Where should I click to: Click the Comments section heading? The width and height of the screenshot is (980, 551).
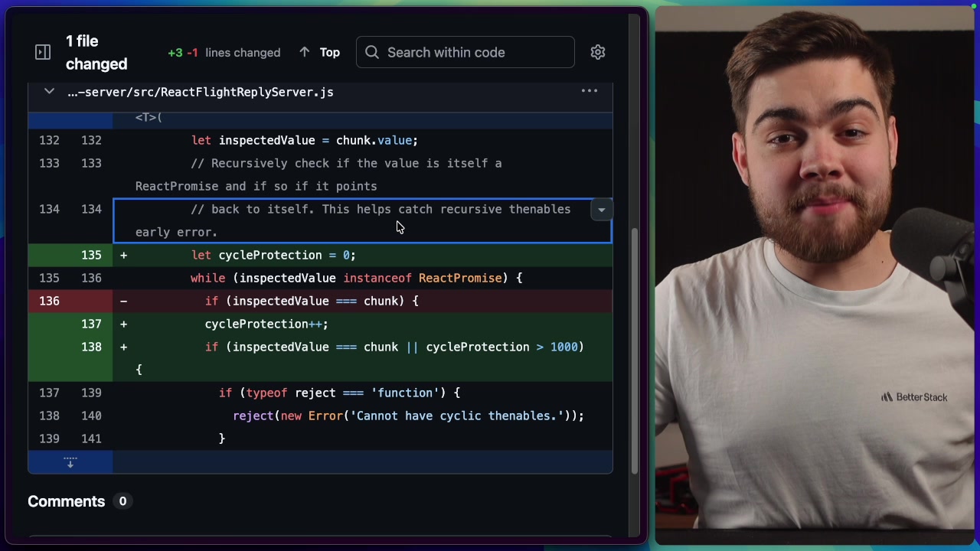[66, 501]
